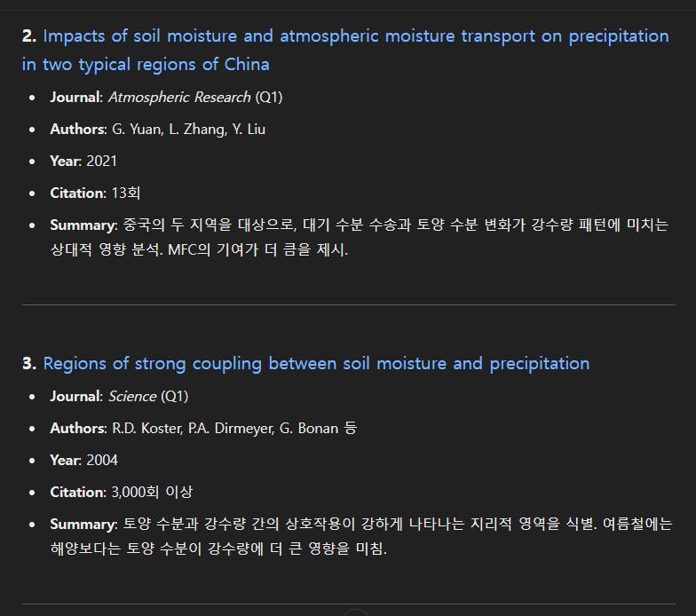Click the bold Citation label under paper 3
This screenshot has height=616, width=696.
click(78, 492)
